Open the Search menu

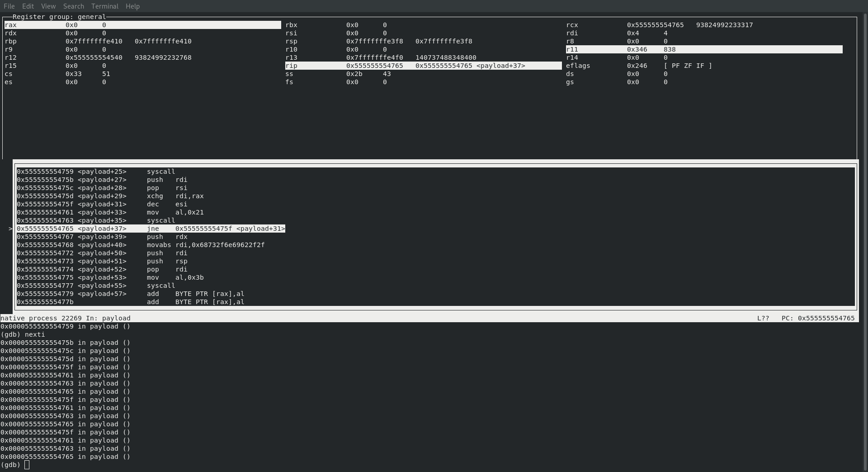click(73, 6)
